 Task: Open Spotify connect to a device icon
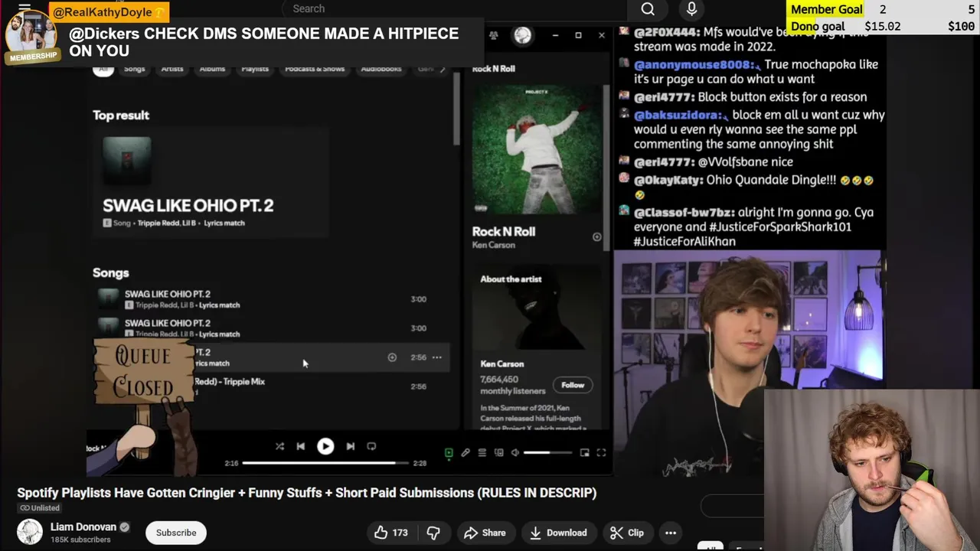click(x=499, y=453)
